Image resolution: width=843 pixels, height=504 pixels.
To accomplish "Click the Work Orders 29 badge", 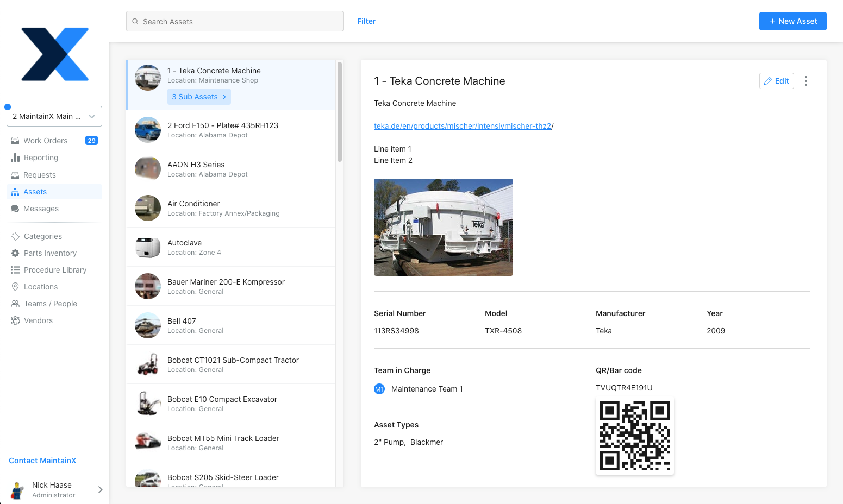I will point(91,141).
